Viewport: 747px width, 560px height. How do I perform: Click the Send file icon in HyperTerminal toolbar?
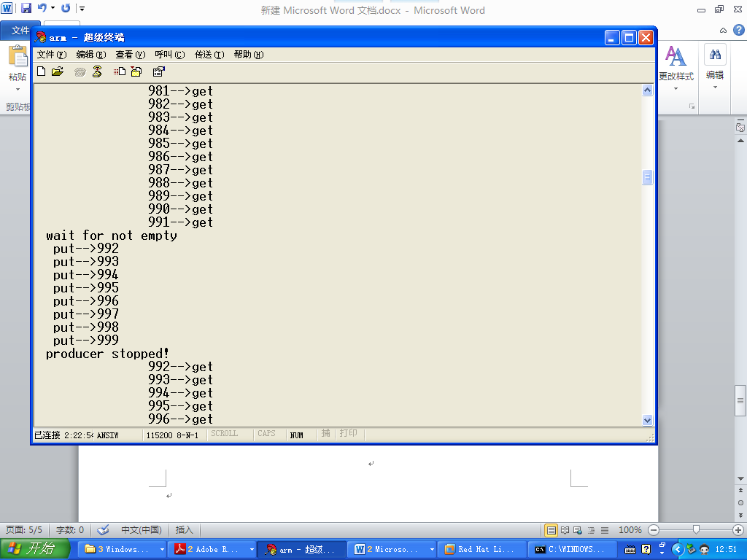(120, 71)
